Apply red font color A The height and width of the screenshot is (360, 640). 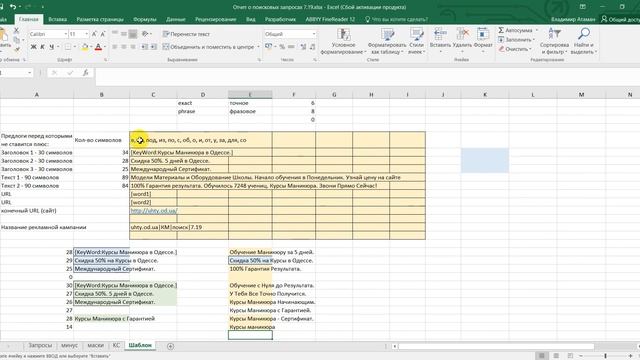point(98,47)
